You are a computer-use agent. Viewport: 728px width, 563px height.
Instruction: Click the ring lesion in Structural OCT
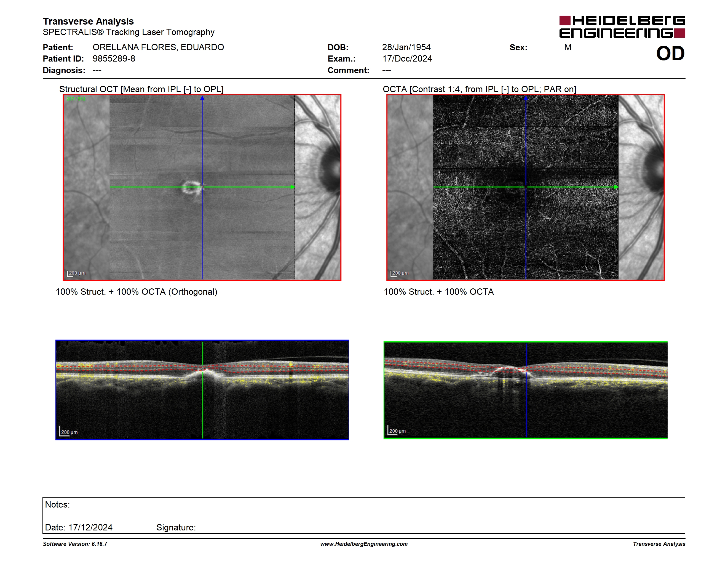point(192,187)
